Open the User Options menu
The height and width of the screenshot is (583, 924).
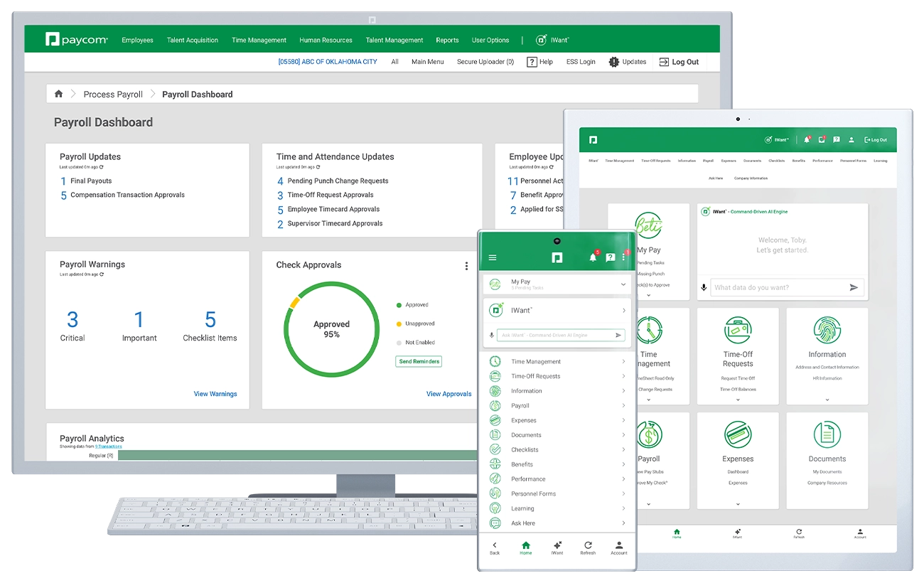pyautogui.click(x=490, y=41)
